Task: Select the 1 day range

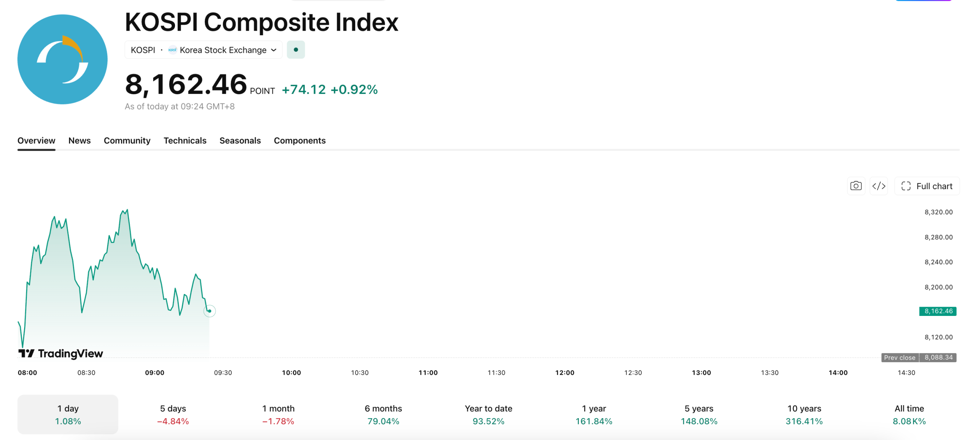Action: pyautogui.click(x=68, y=414)
